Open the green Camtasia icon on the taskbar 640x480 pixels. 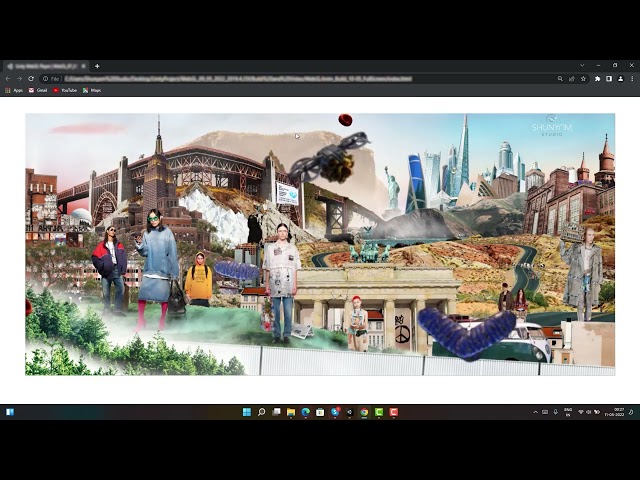(379, 412)
